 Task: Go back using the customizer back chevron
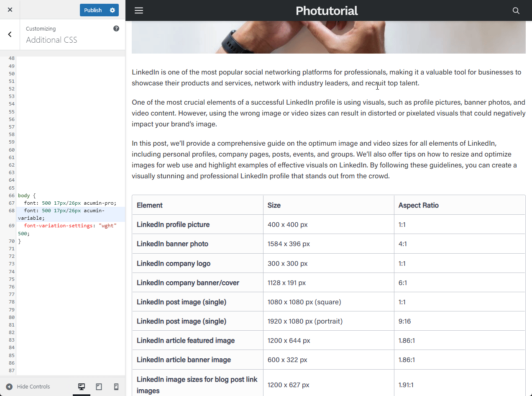pos(10,34)
